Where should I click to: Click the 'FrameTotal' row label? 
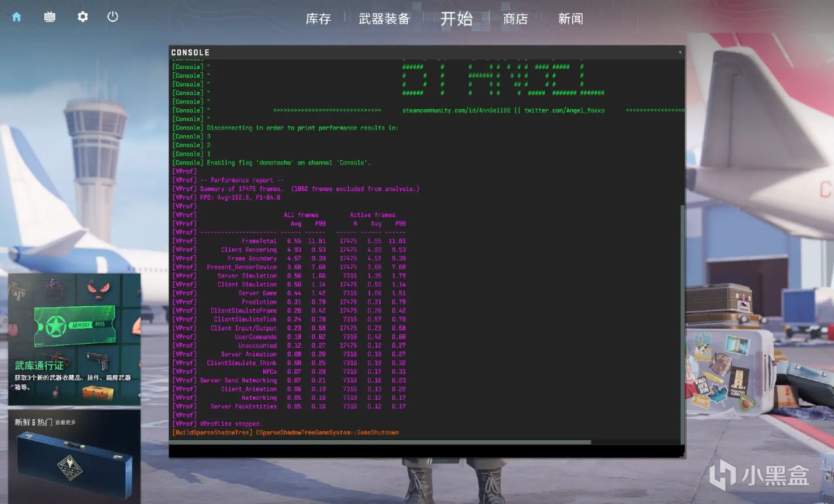[259, 241]
